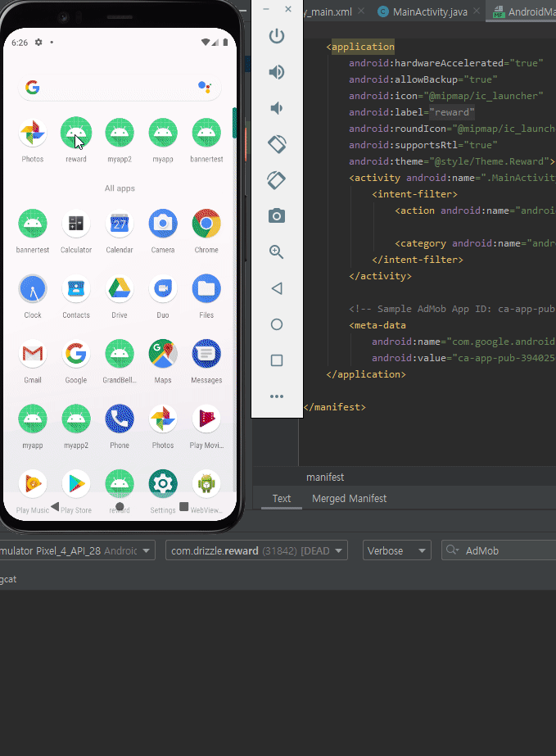Open the reward app in suggested row
The image size is (556, 756).
[x=76, y=133]
